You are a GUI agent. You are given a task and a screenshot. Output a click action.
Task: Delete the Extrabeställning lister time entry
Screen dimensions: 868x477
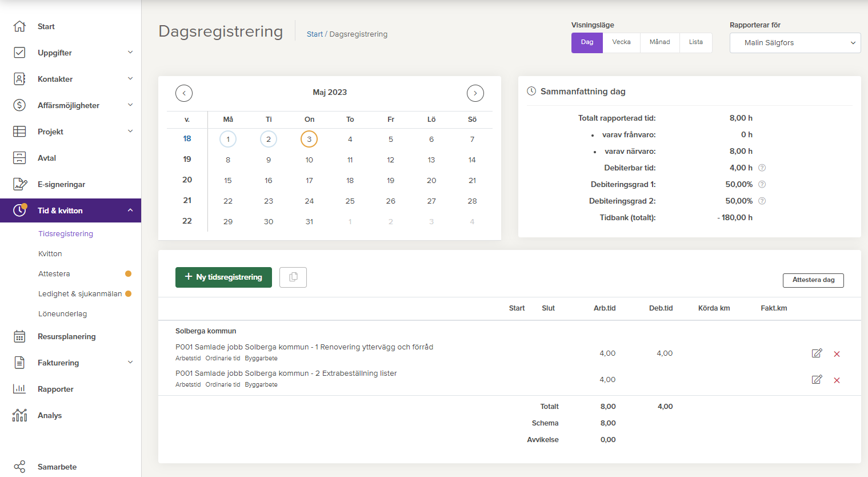point(837,380)
